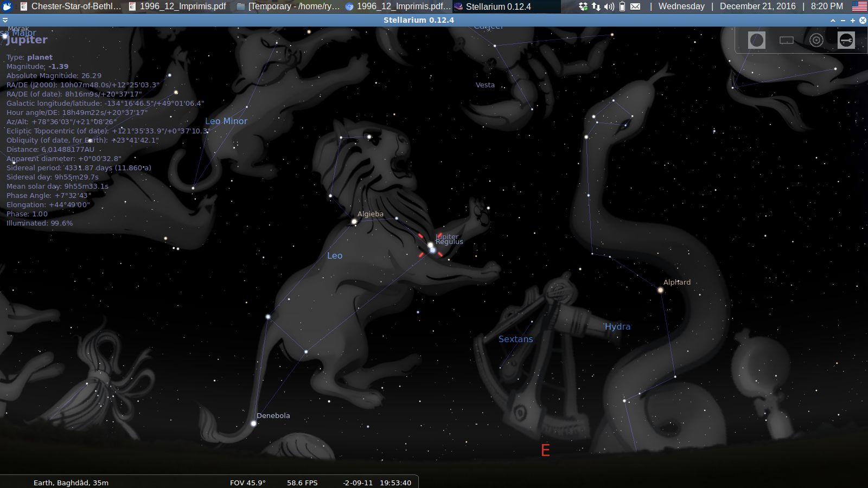Shade the Stellarium window with up arrow
This screenshot has width=868, height=488.
click(x=833, y=20)
